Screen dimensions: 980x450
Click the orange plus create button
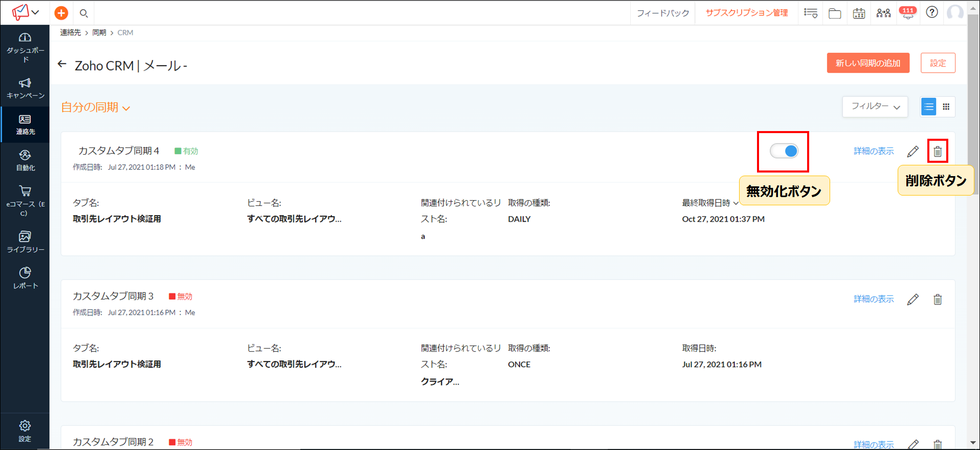[61, 13]
